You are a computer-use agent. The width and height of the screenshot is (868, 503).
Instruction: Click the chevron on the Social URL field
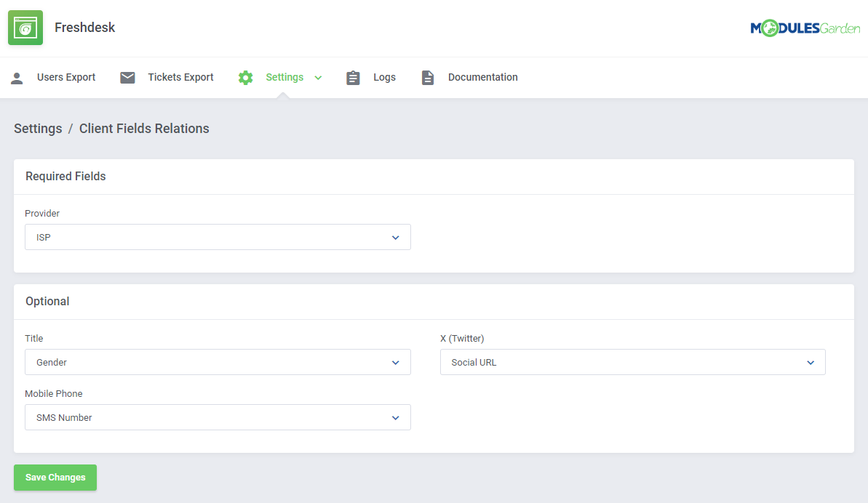point(810,362)
